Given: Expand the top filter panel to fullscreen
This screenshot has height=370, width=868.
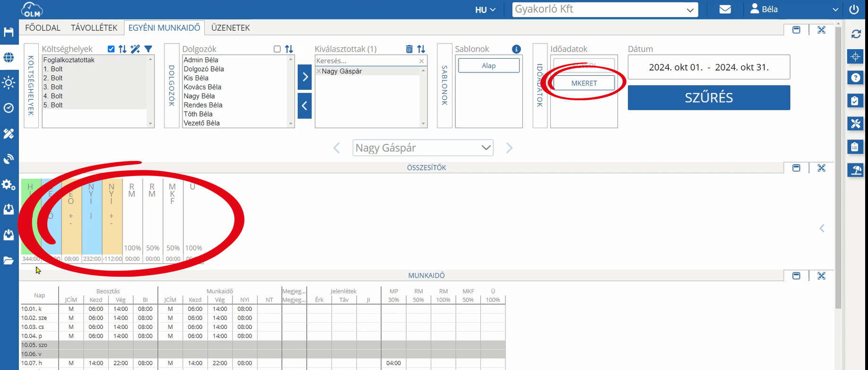Looking at the screenshot, I should click(822, 30).
